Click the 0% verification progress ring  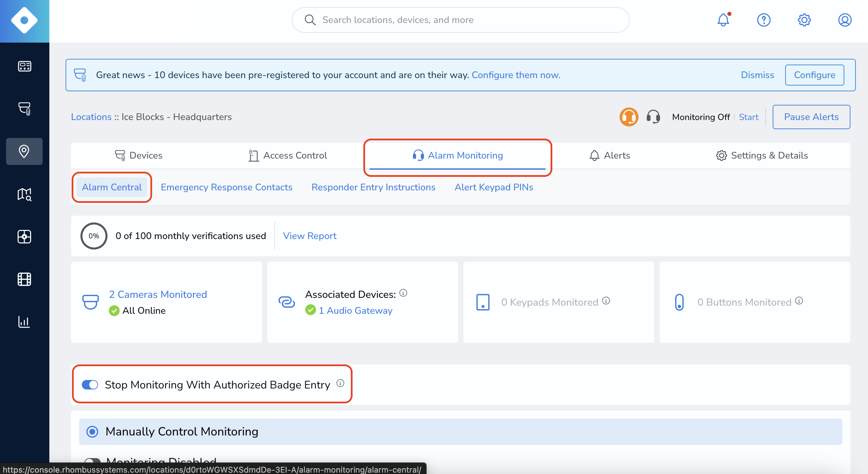[x=94, y=236]
